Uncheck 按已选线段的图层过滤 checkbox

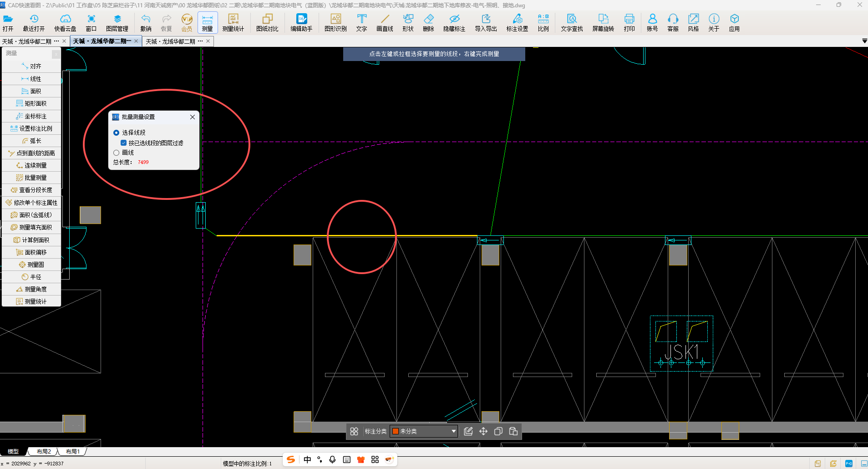(x=123, y=143)
